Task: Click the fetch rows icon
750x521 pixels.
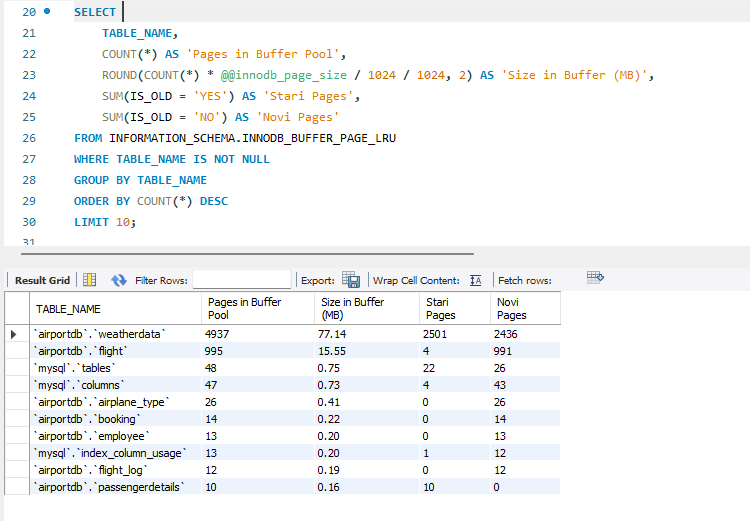Action: (596, 278)
